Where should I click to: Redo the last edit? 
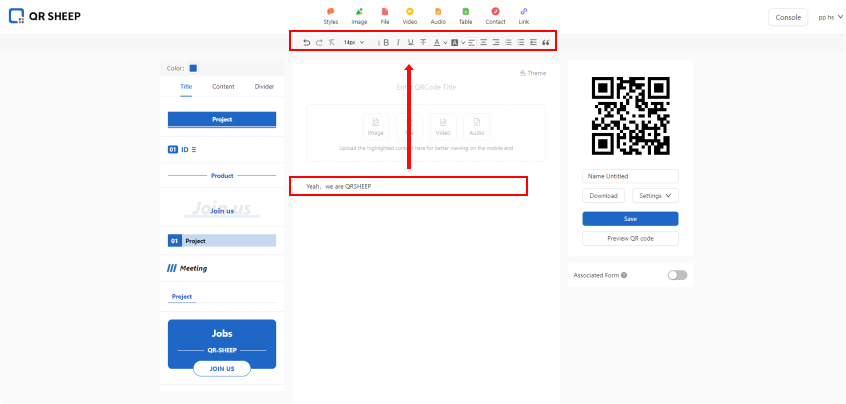319,43
